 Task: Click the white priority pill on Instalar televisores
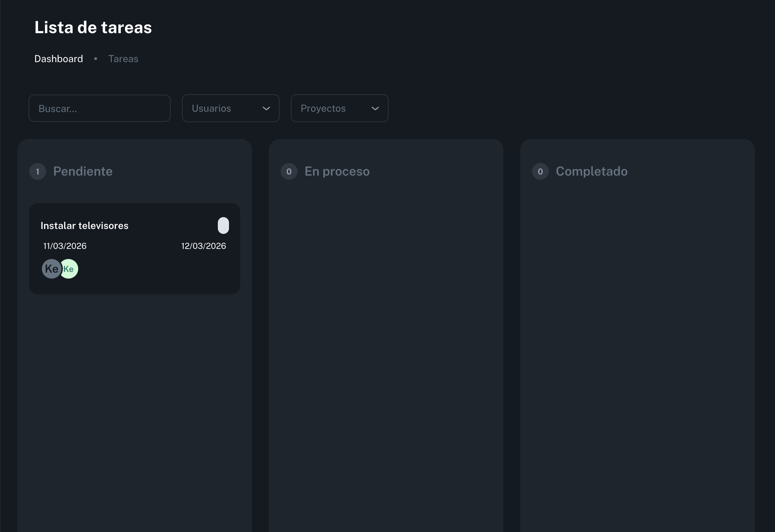[223, 225]
